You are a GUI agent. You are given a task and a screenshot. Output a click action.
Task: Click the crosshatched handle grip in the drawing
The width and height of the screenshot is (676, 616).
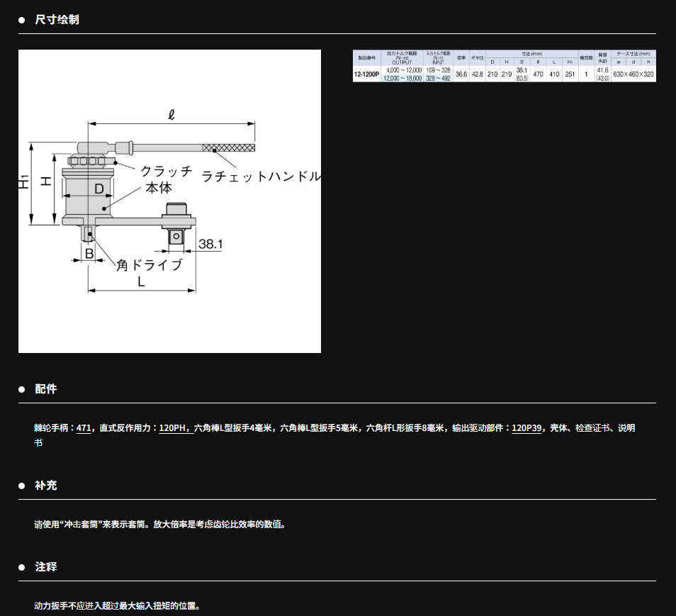(228, 148)
